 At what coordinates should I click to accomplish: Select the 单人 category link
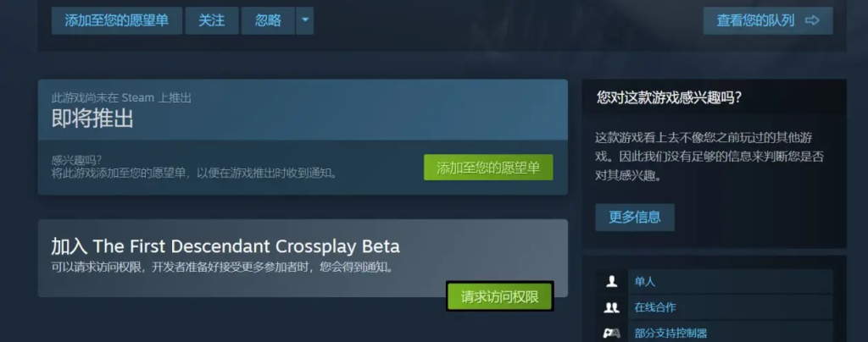(x=645, y=282)
